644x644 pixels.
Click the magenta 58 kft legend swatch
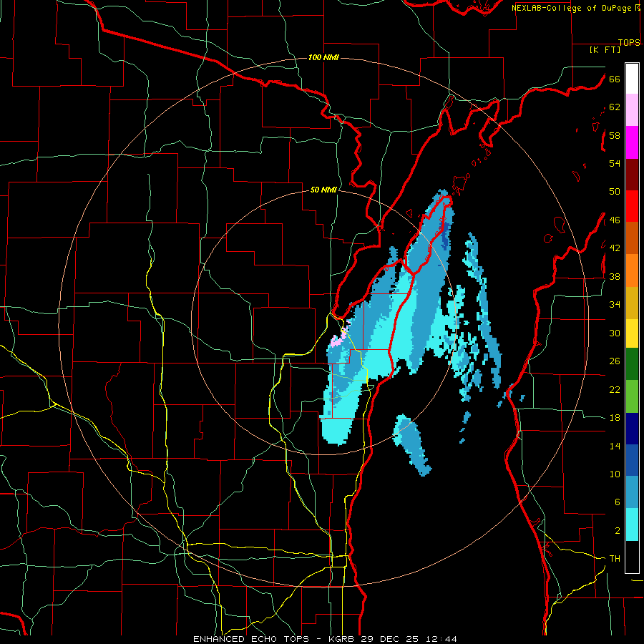pyautogui.click(x=632, y=142)
